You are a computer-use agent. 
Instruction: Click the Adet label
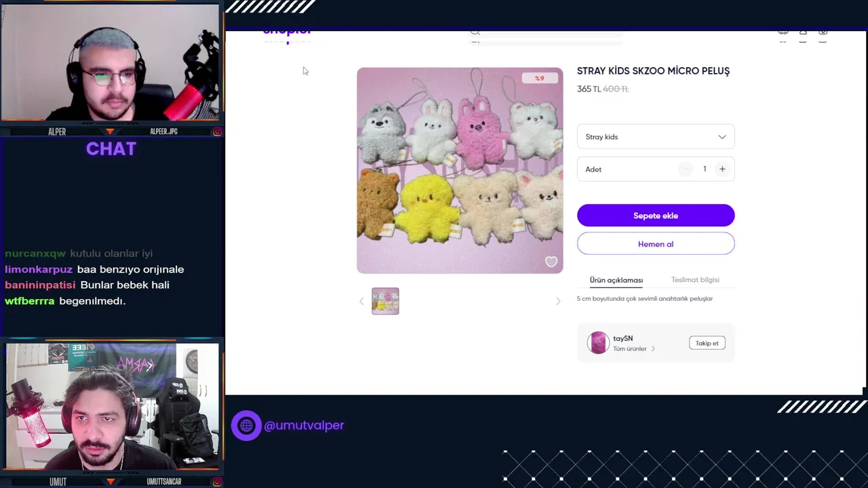(x=593, y=169)
